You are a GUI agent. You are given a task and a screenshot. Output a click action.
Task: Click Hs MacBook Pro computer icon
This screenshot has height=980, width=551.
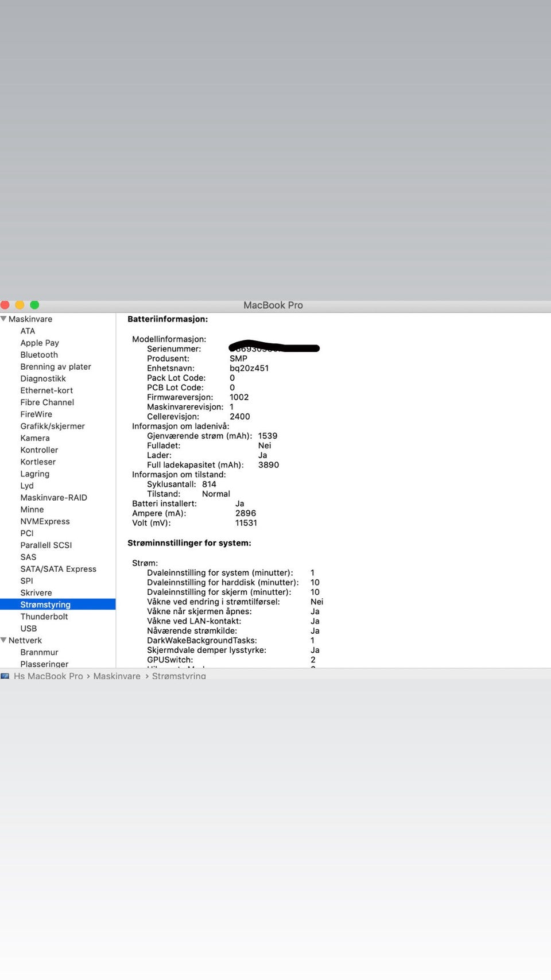click(x=5, y=676)
